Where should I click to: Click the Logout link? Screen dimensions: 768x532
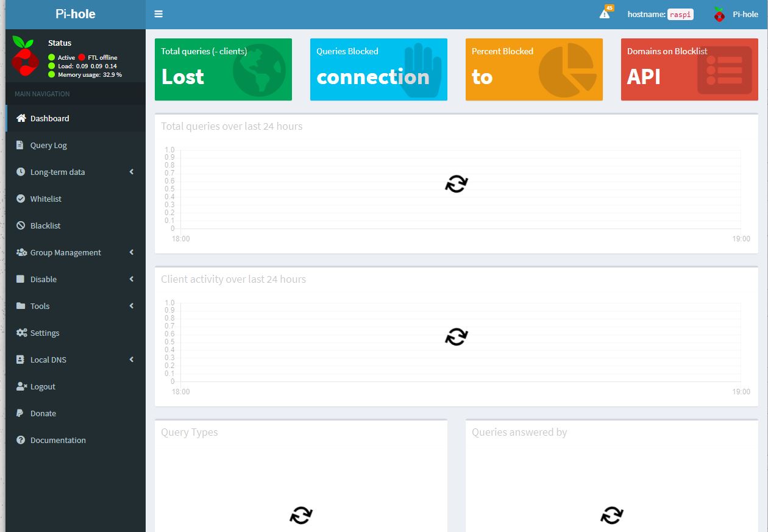[x=76, y=386]
